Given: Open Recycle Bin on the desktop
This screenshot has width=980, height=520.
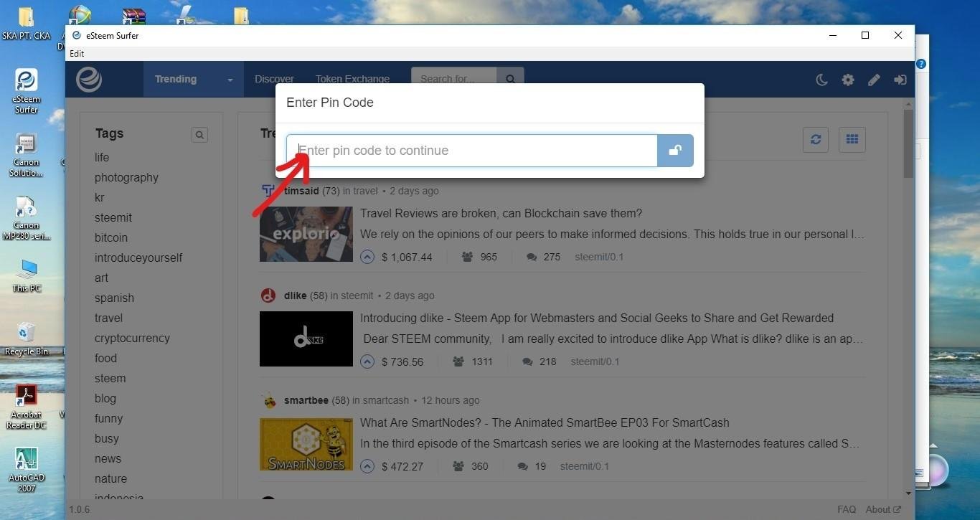Looking at the screenshot, I should (x=27, y=339).
